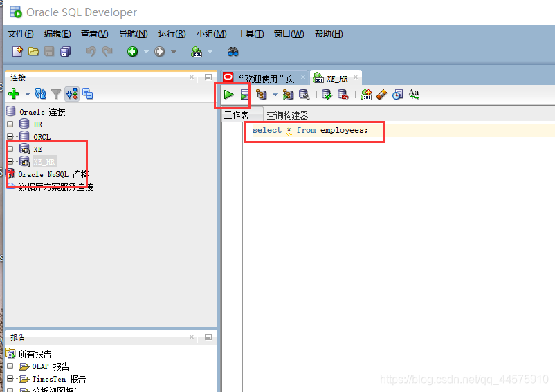
Task: Click the Explain Plan icon
Action: click(x=261, y=95)
